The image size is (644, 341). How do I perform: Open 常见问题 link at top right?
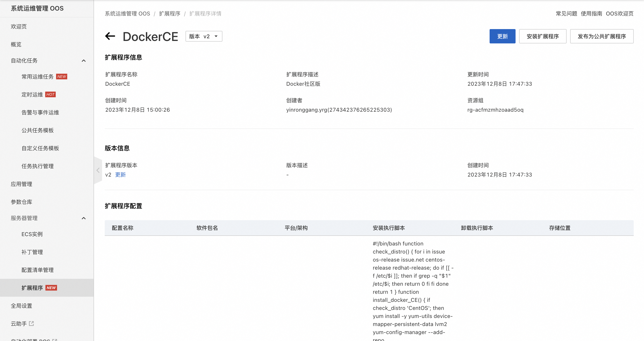[x=567, y=13]
